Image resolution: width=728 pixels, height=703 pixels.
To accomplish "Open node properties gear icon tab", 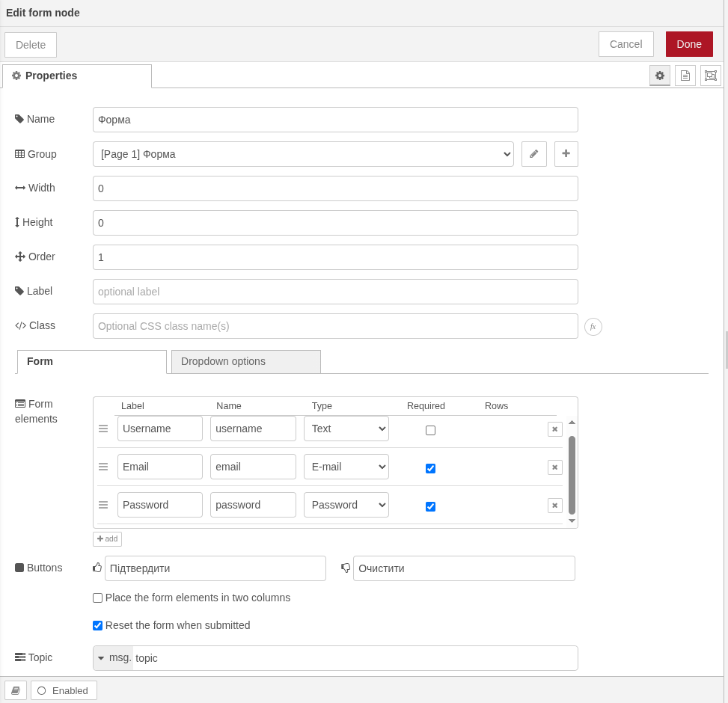I will (x=659, y=76).
